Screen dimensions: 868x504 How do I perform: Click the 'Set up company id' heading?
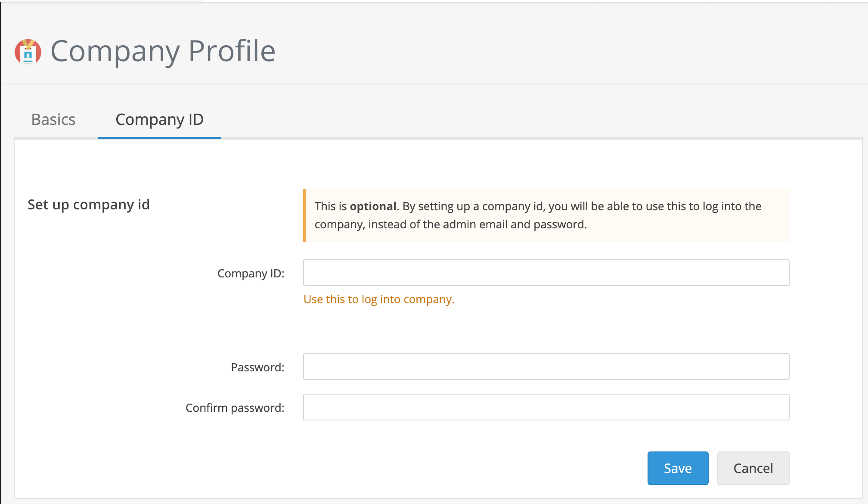pos(88,204)
